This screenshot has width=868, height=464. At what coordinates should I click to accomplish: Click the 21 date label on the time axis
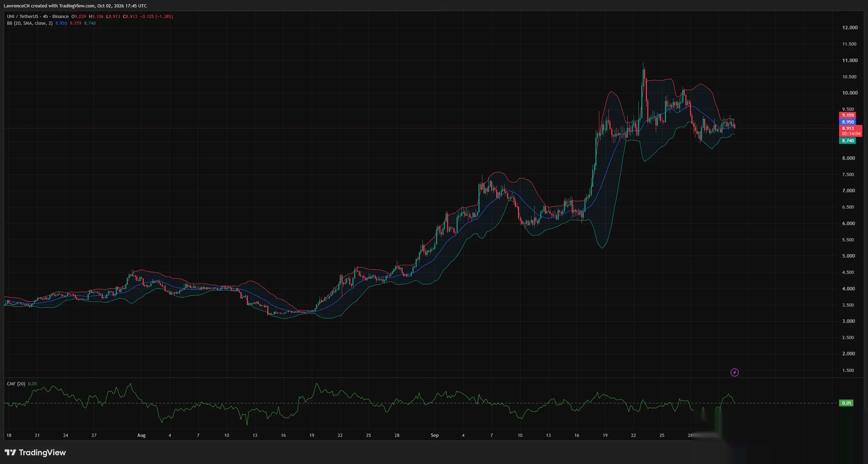pos(37,435)
